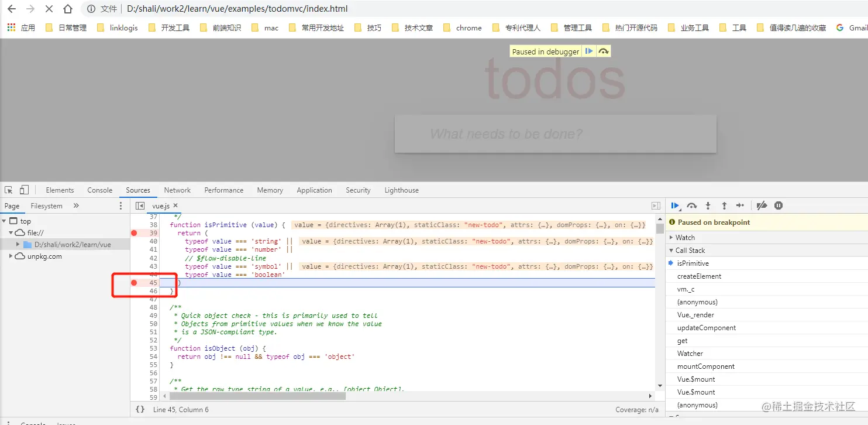Open the 技术文章 bookmark folder
The width and height of the screenshot is (868, 425).
coord(412,28)
